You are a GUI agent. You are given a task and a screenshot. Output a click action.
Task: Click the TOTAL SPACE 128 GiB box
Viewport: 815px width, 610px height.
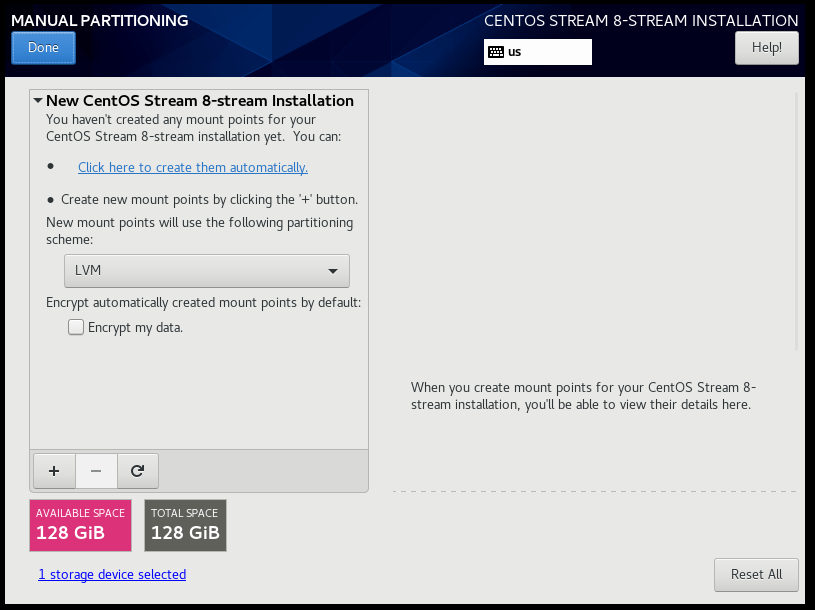coord(186,525)
